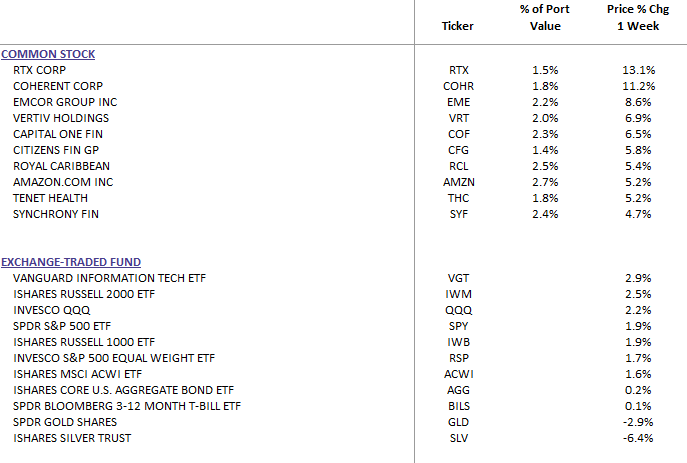Click RTX's 13.1% weekly price change
Screen dimensions: 687x463
point(638,70)
